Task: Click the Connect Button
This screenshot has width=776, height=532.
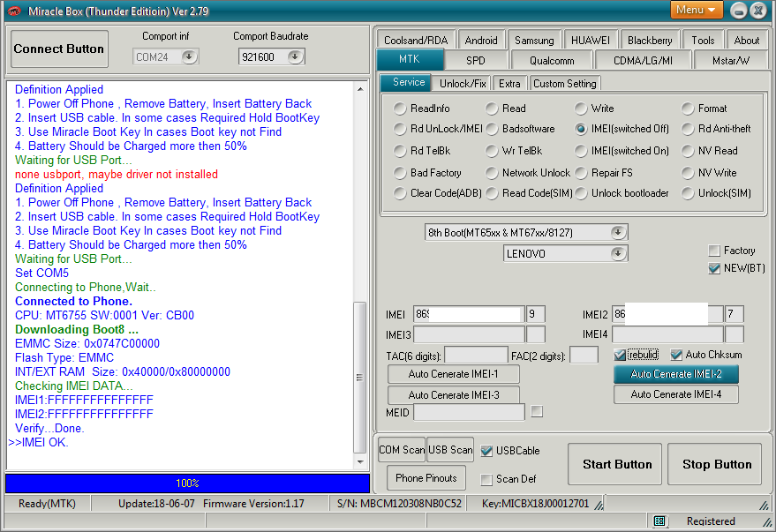Action: pos(59,49)
